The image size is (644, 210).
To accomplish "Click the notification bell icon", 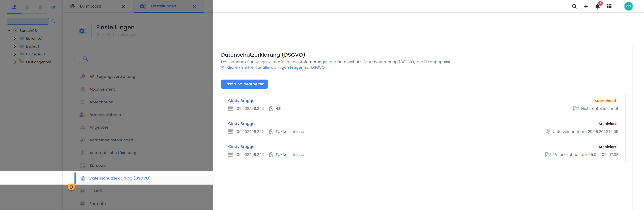I will 597,7.
